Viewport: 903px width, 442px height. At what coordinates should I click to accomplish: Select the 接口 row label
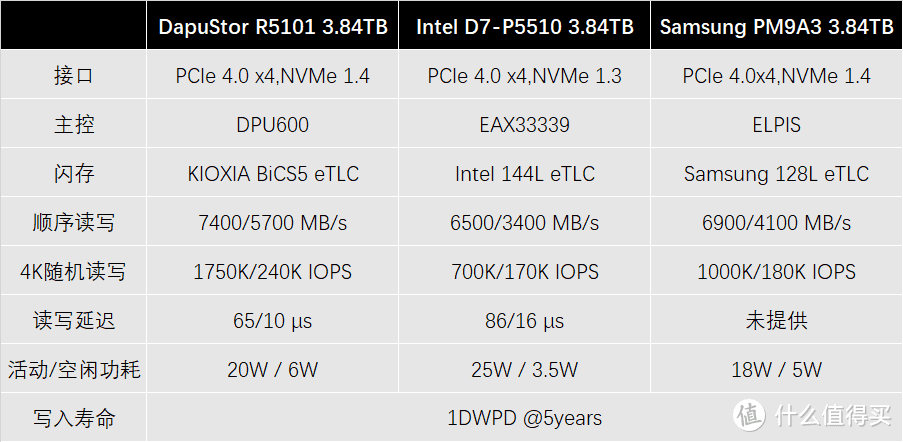pos(74,76)
